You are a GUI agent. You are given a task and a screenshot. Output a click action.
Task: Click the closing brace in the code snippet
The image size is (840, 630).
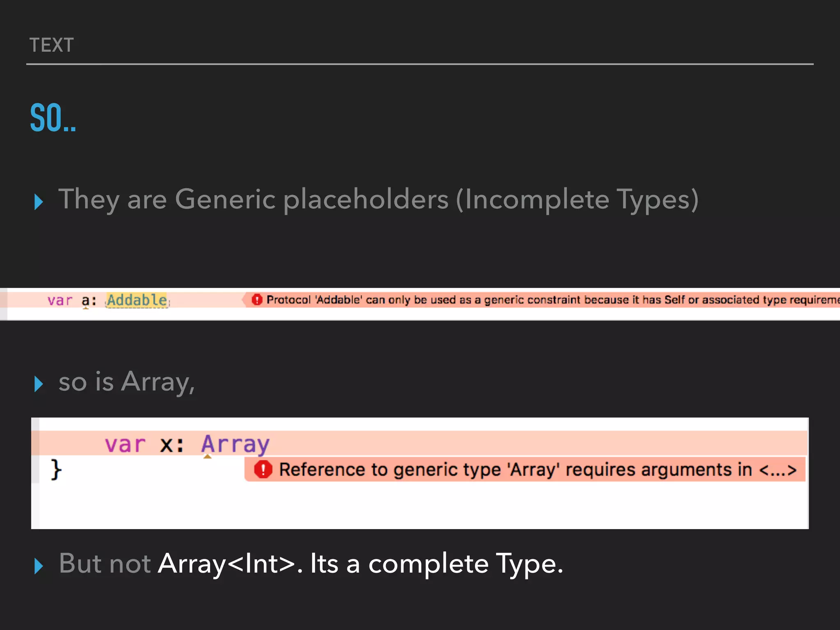[x=56, y=469]
